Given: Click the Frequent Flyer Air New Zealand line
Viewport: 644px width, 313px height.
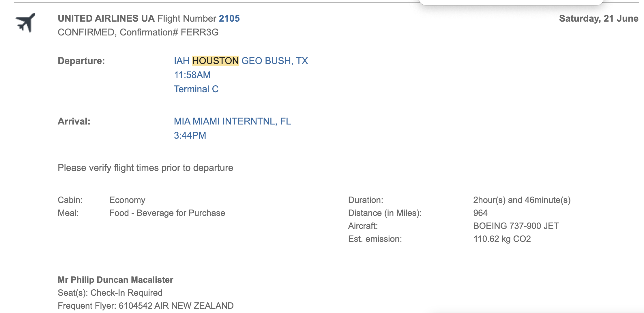Looking at the screenshot, I should pos(145,306).
